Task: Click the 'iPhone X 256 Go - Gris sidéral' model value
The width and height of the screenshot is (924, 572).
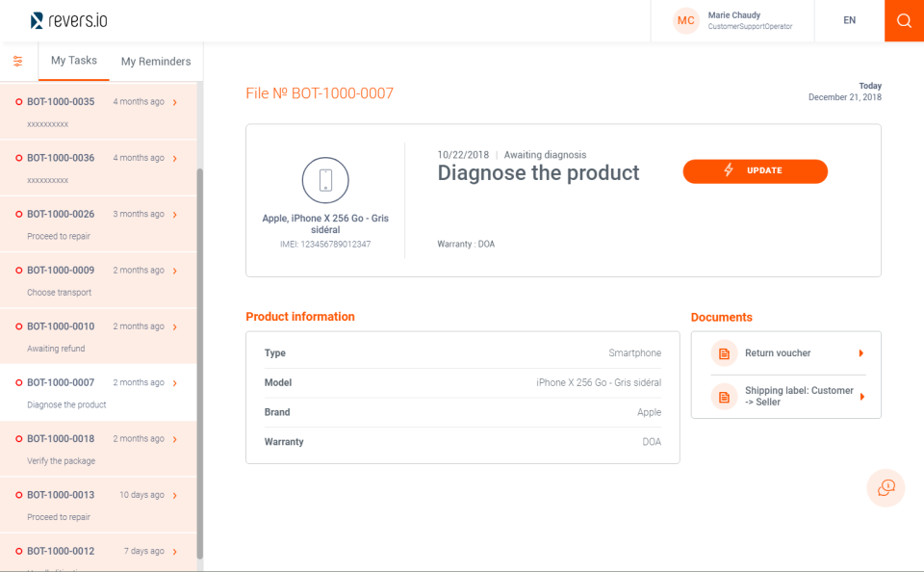Action: (599, 382)
